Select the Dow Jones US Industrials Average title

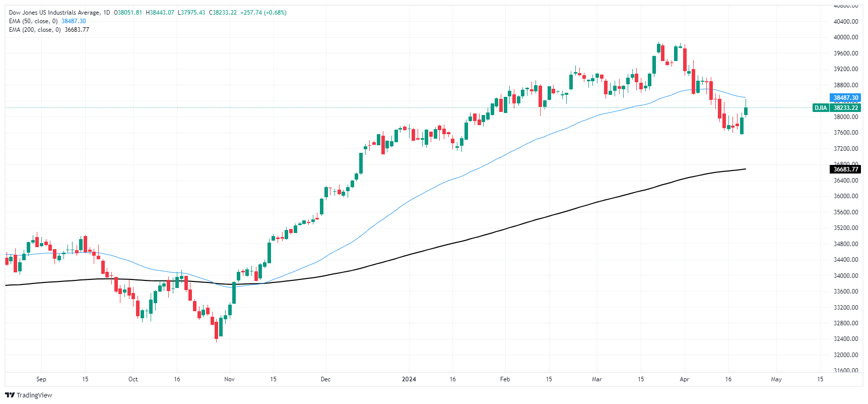[x=55, y=13]
